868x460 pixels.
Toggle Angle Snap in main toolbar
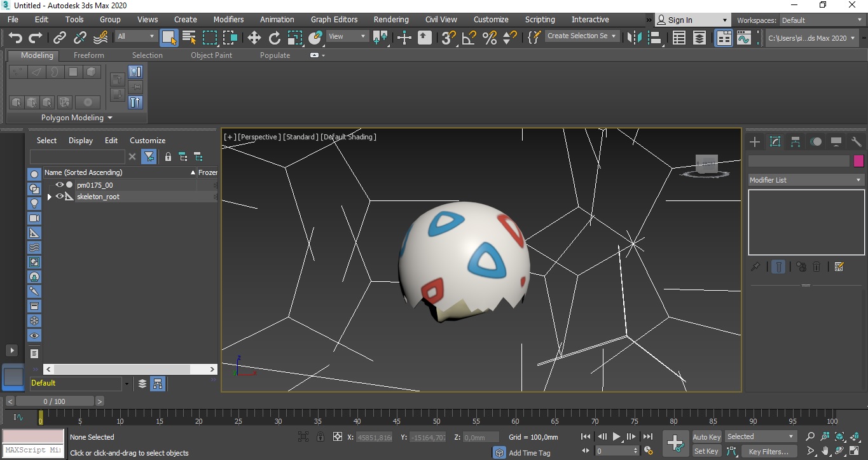pos(469,38)
